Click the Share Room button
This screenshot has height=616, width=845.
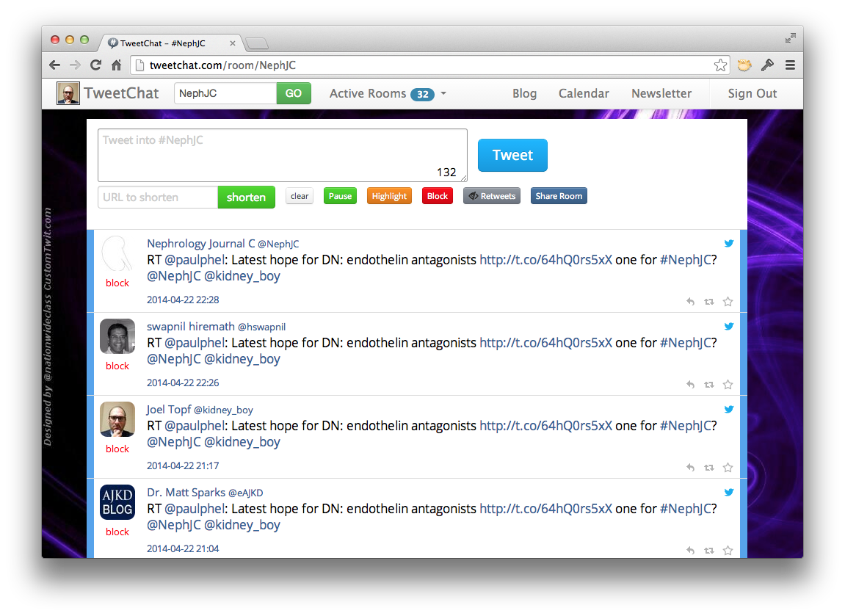coord(559,196)
